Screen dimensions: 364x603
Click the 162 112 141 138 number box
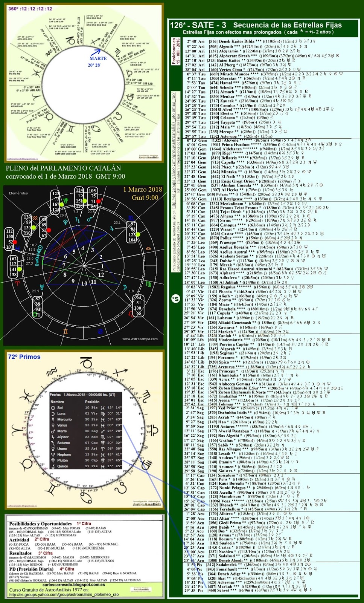tap(13, 266)
